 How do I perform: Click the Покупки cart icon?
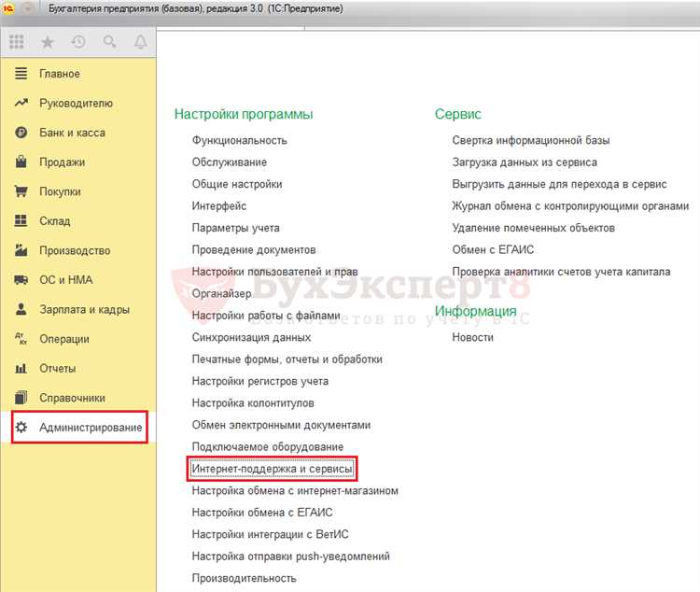point(21,191)
